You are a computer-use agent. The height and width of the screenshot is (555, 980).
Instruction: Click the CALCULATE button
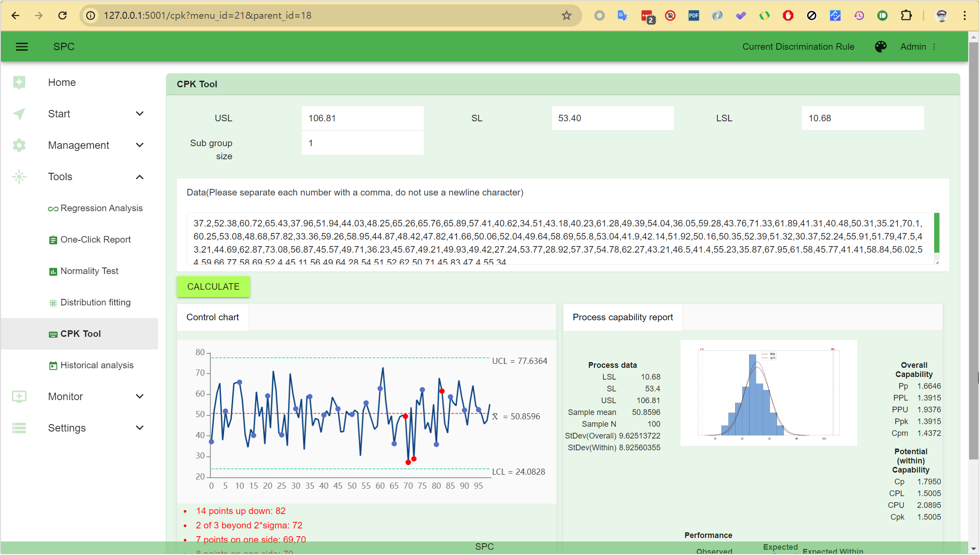coord(213,287)
